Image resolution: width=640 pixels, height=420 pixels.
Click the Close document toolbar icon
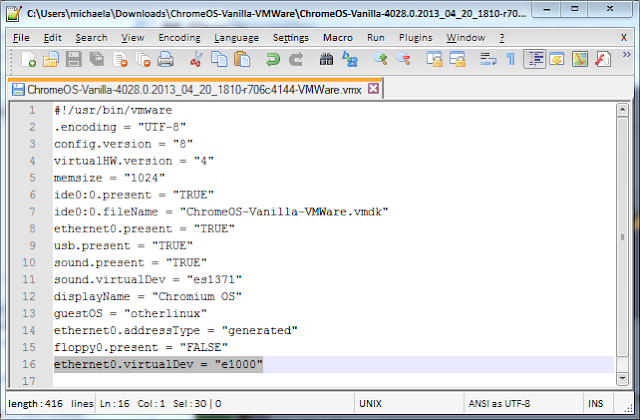pyautogui.click(x=120, y=59)
